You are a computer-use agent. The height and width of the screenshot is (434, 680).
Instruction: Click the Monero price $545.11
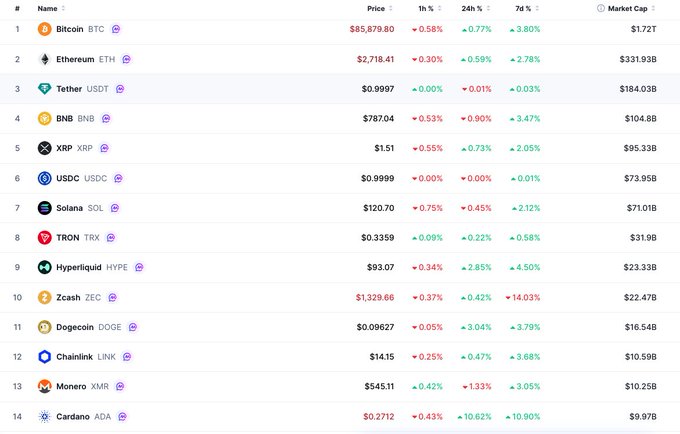(x=379, y=386)
